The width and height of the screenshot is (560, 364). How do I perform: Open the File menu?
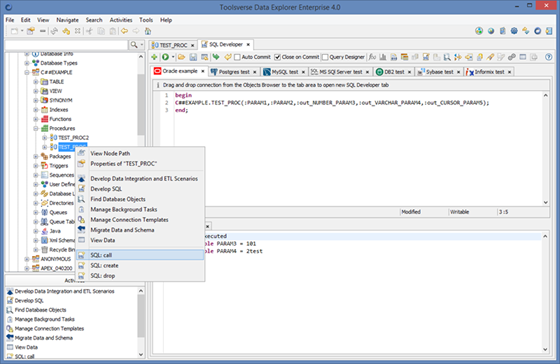10,20
